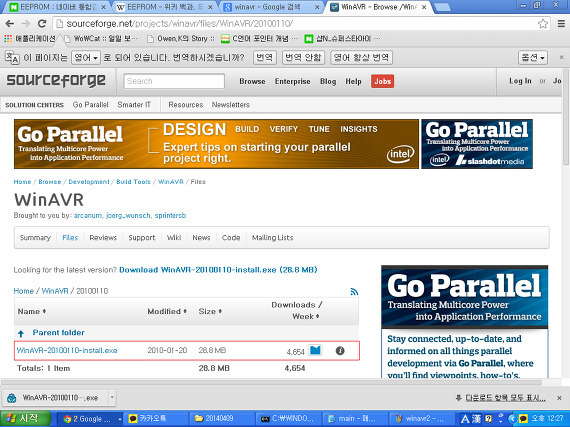570x427 pixels.
Task: Open the Code project tab
Action: pos(231,238)
